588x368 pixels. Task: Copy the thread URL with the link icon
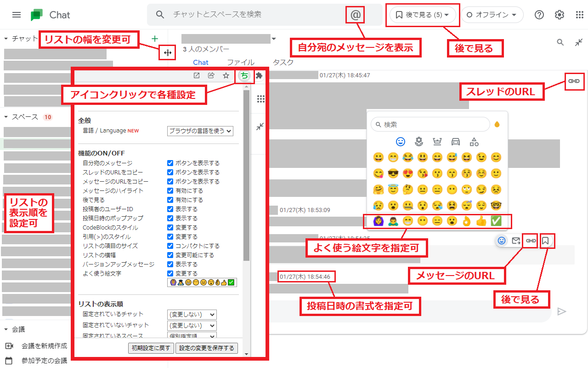(575, 81)
